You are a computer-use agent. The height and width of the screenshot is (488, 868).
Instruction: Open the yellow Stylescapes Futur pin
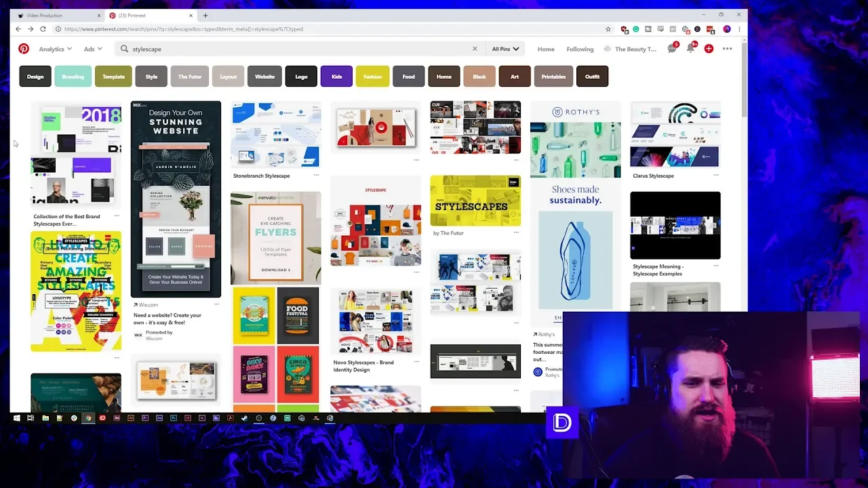pos(475,201)
